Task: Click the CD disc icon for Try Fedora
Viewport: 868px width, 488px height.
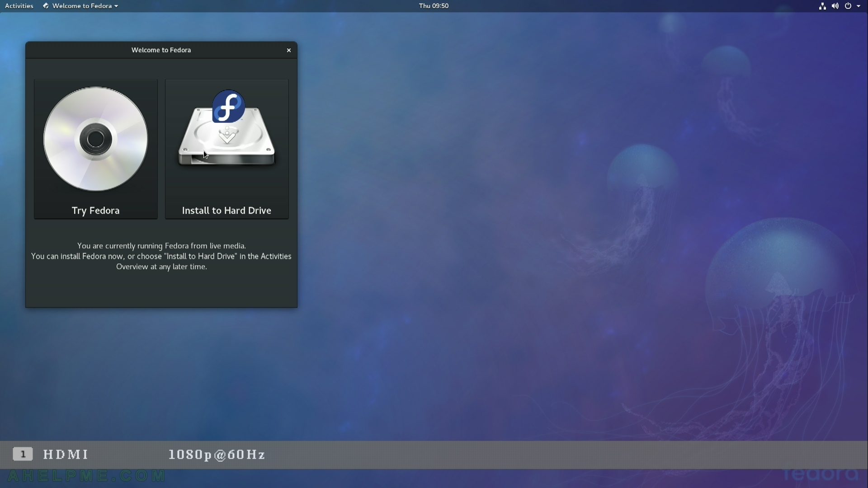Action: pyautogui.click(x=95, y=140)
